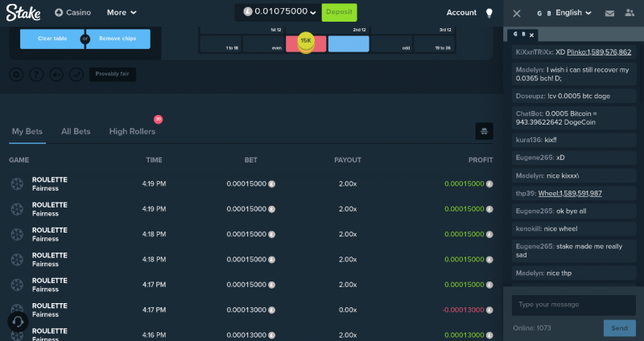
Task: Expand the More menu
Action: 122,13
